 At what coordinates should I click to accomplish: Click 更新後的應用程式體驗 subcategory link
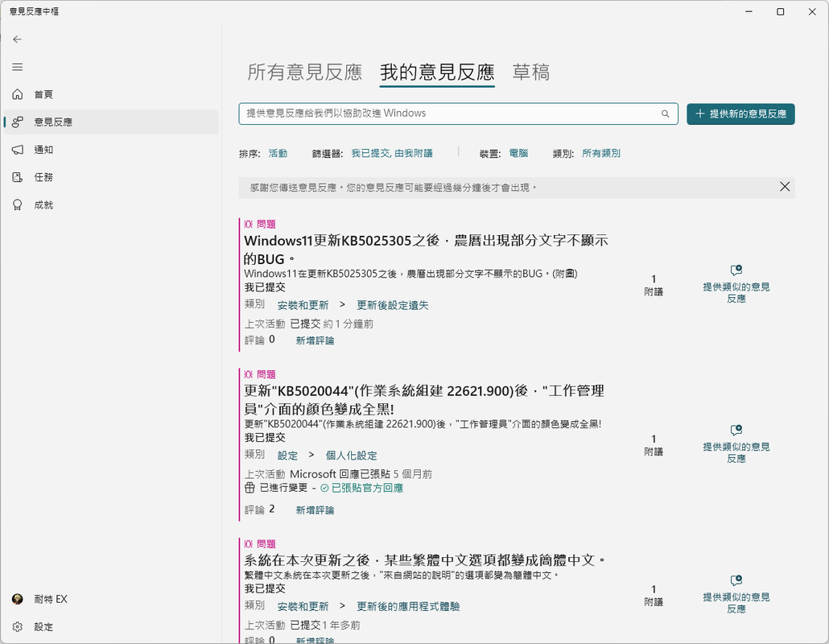[x=407, y=606]
